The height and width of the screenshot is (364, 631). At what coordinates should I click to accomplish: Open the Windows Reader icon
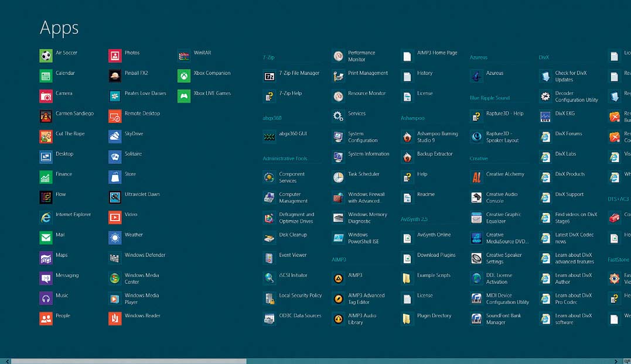pyautogui.click(x=115, y=318)
